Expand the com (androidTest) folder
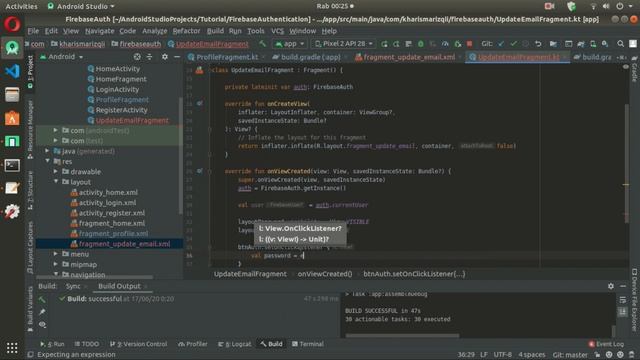The height and width of the screenshot is (360, 640). [x=56, y=130]
